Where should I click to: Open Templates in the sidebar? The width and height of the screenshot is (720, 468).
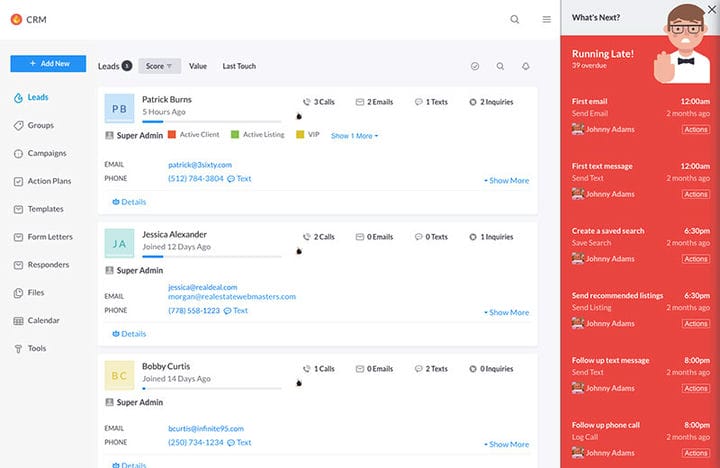point(39,209)
